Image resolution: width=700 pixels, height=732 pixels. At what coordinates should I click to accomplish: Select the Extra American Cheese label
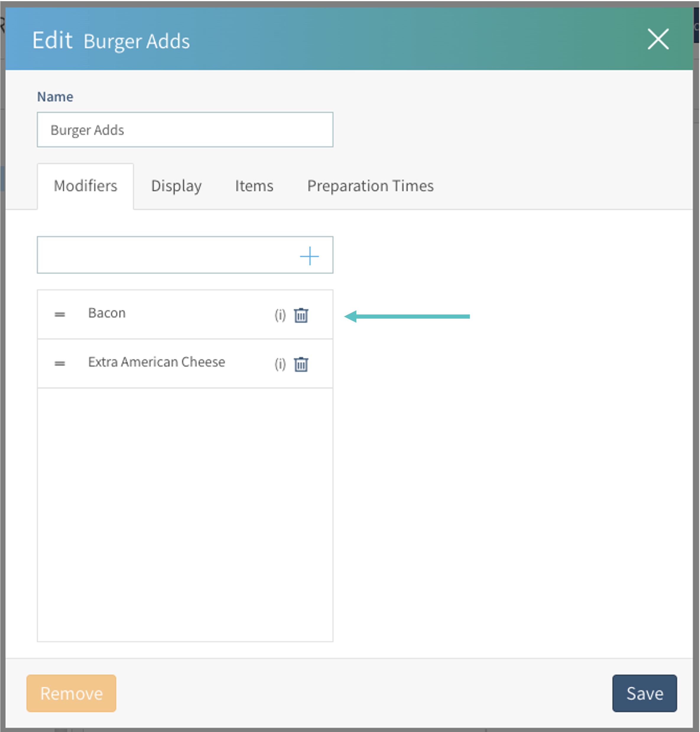156,362
